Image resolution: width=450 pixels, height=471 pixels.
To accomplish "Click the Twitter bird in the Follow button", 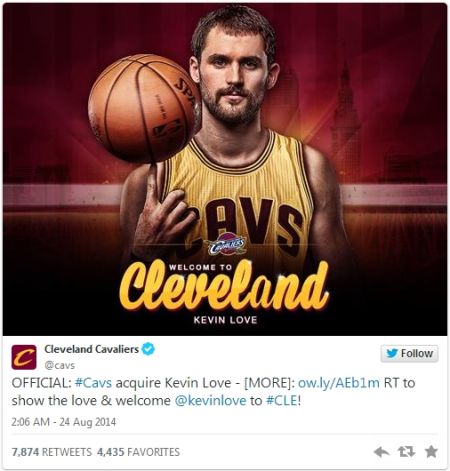I will [x=392, y=353].
